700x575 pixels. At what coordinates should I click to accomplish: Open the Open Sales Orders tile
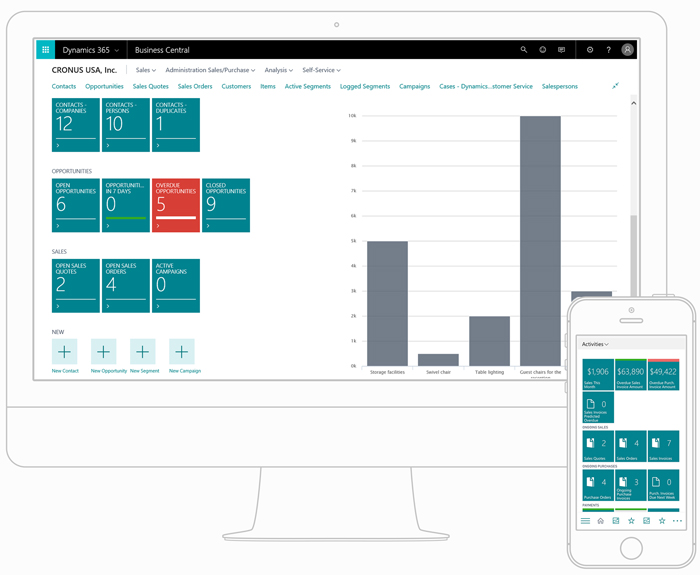[x=126, y=286]
